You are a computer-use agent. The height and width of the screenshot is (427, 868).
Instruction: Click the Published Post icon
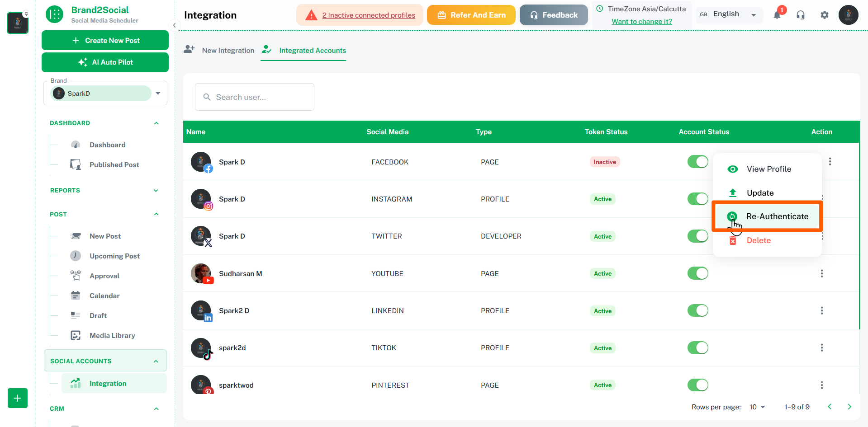[x=76, y=164]
